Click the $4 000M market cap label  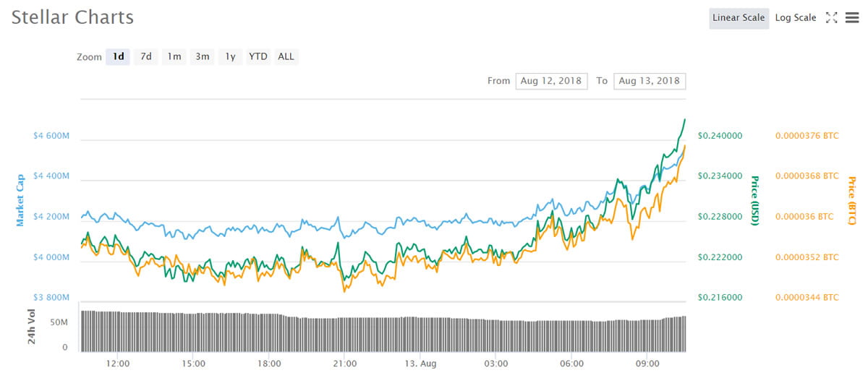tap(51, 257)
